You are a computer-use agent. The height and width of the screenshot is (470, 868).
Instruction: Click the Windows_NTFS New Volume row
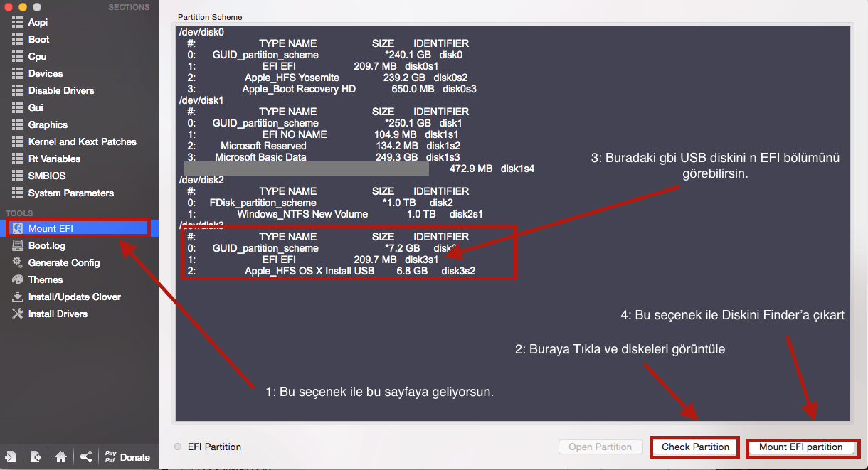tap(335, 214)
